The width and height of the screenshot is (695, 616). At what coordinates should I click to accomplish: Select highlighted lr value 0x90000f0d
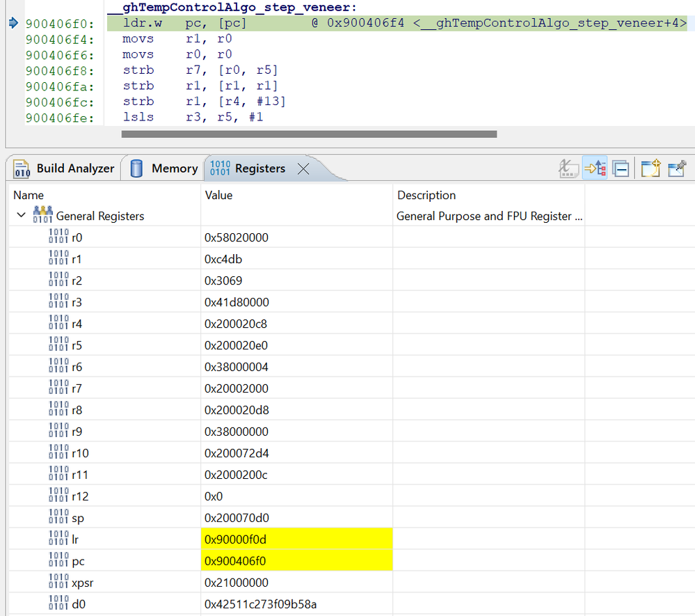pyautogui.click(x=296, y=539)
